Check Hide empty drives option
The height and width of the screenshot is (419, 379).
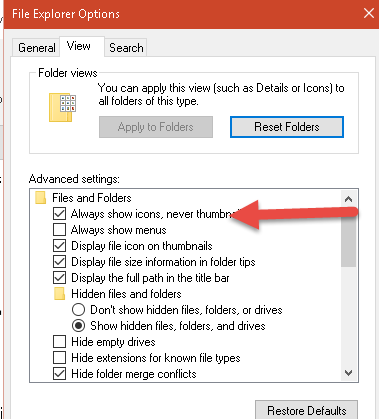coord(59,342)
